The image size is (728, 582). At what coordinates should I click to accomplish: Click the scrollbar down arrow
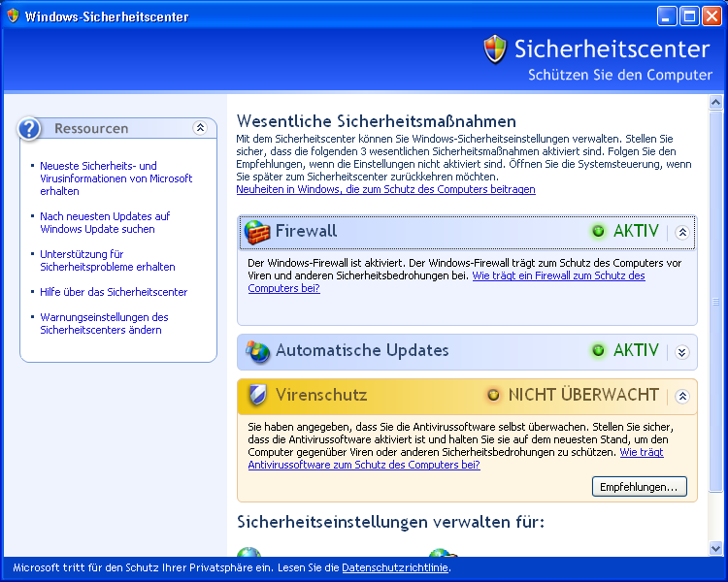pyautogui.click(x=715, y=549)
